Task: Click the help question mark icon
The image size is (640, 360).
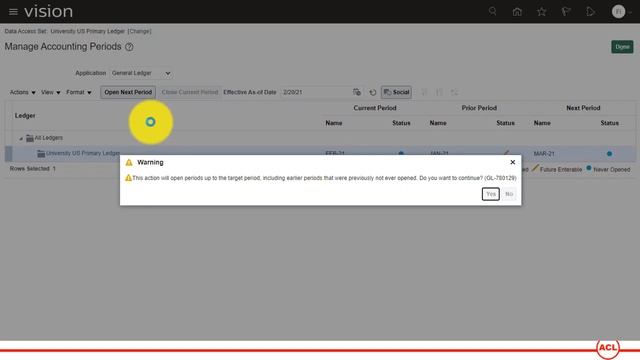Action: coord(129,47)
